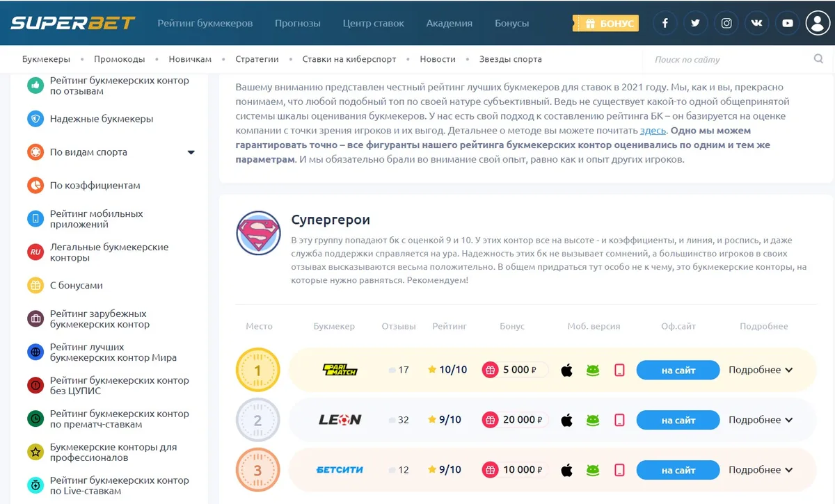
Task: Click gift icon beside 20 000 ₽ bonus
Action: pyautogui.click(x=491, y=420)
